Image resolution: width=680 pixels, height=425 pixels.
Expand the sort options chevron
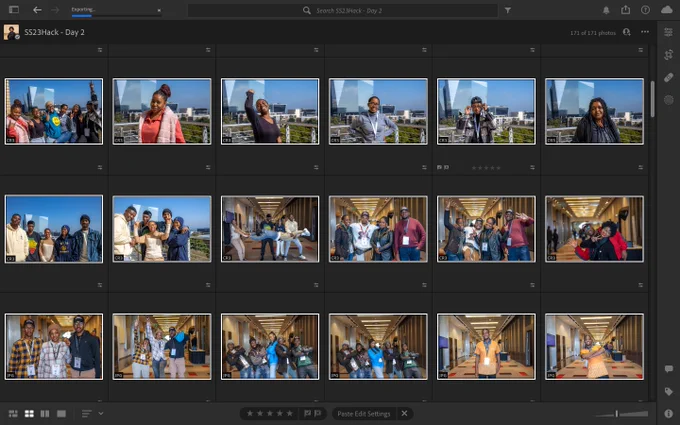(101, 414)
